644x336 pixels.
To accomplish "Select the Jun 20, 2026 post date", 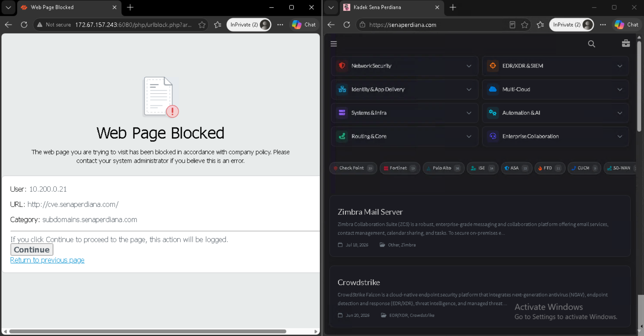I will click(358, 315).
